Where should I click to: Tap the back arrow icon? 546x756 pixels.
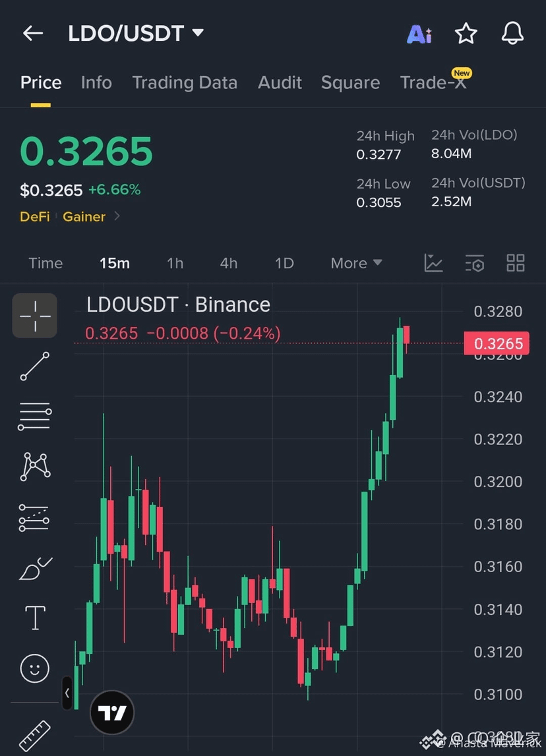[33, 33]
